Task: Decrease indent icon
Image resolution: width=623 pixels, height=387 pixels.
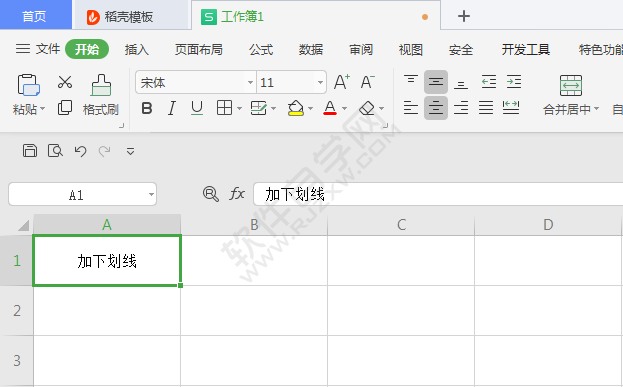Action: 489,82
